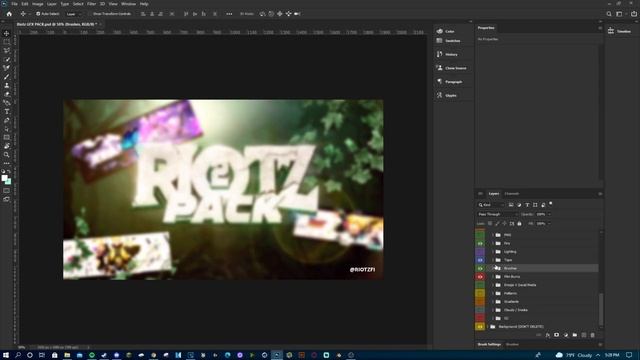The height and width of the screenshot is (360, 640).
Task: Expand the Brushes group folder
Action: pos(493,268)
